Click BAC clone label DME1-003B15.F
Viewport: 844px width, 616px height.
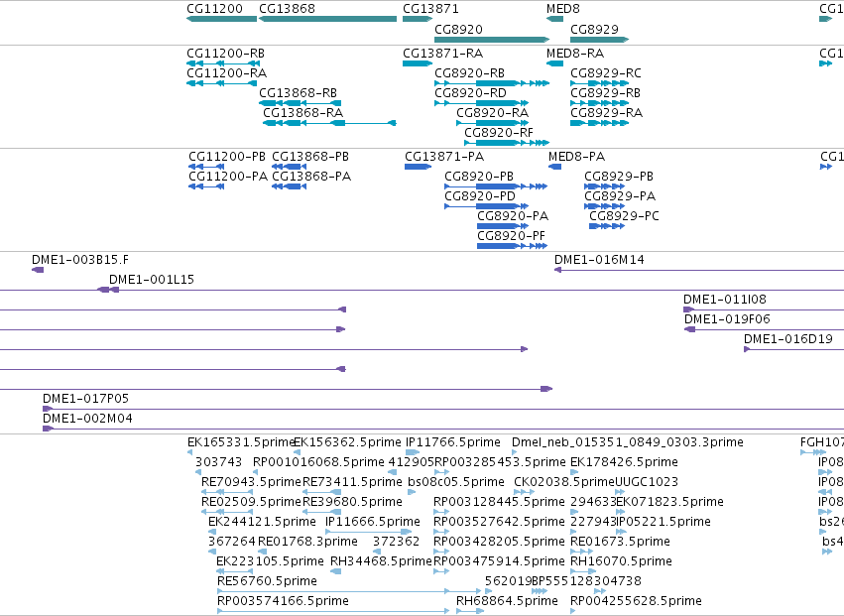[80, 260]
